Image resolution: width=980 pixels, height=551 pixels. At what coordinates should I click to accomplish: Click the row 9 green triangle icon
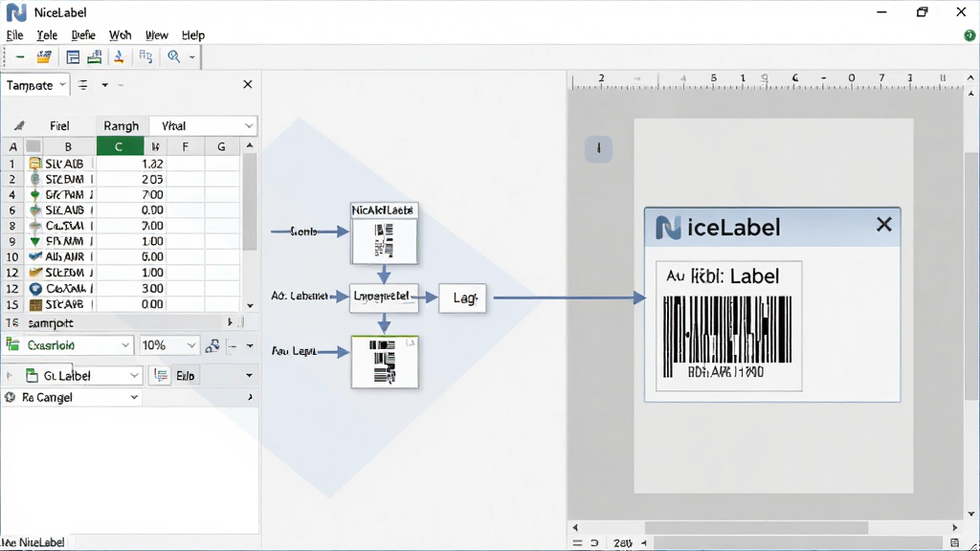(x=35, y=241)
